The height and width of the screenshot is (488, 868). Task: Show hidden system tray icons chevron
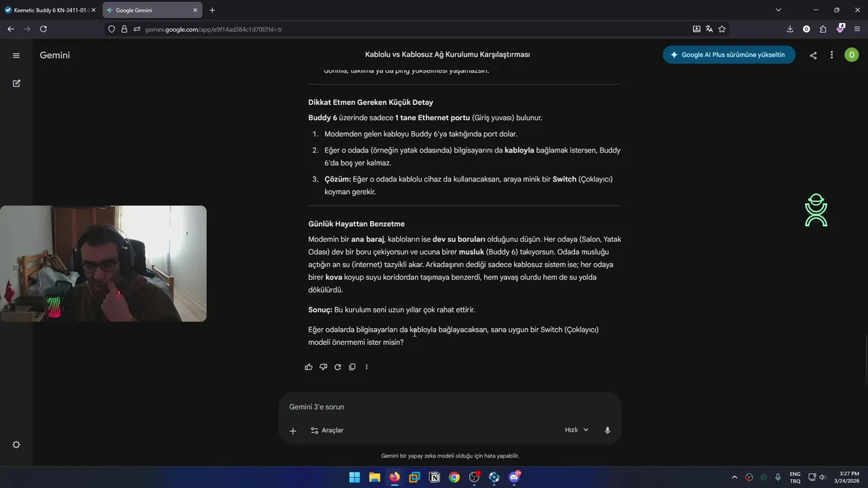[734, 477]
